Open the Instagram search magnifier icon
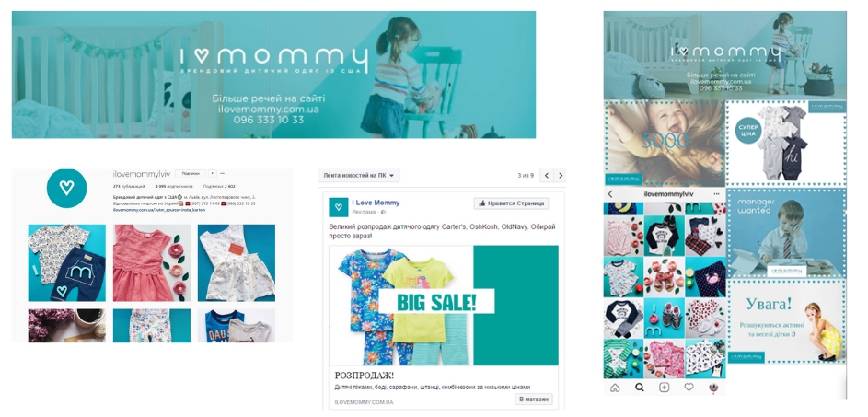This screenshot has height=417, width=868. tap(640, 388)
